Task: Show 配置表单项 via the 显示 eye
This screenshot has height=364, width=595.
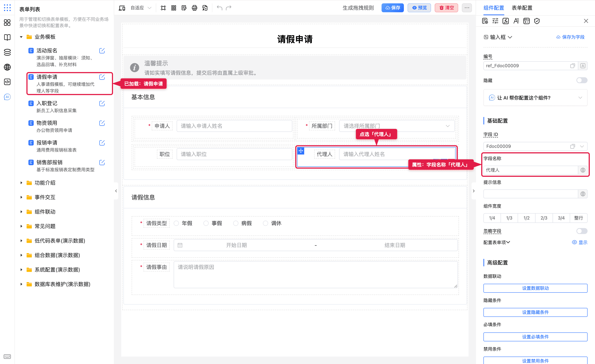Action: click(580, 242)
